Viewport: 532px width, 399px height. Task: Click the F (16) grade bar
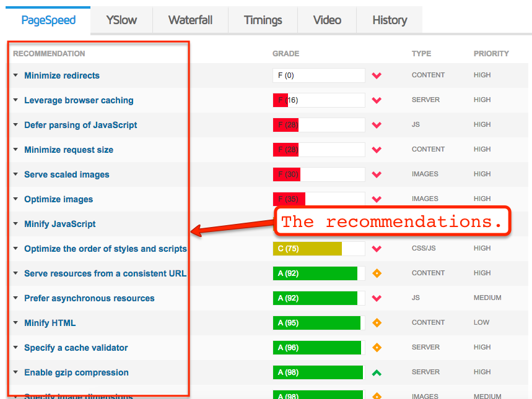click(x=319, y=100)
